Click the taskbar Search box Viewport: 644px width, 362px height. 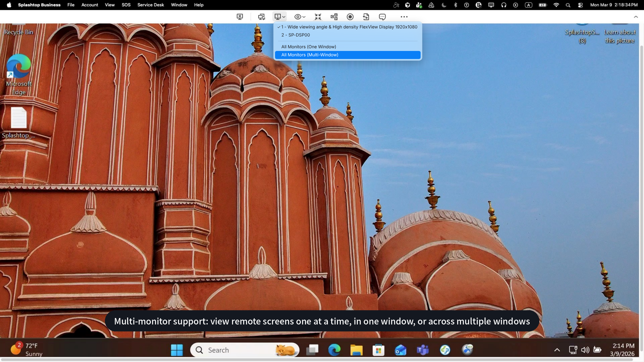pyautogui.click(x=245, y=350)
